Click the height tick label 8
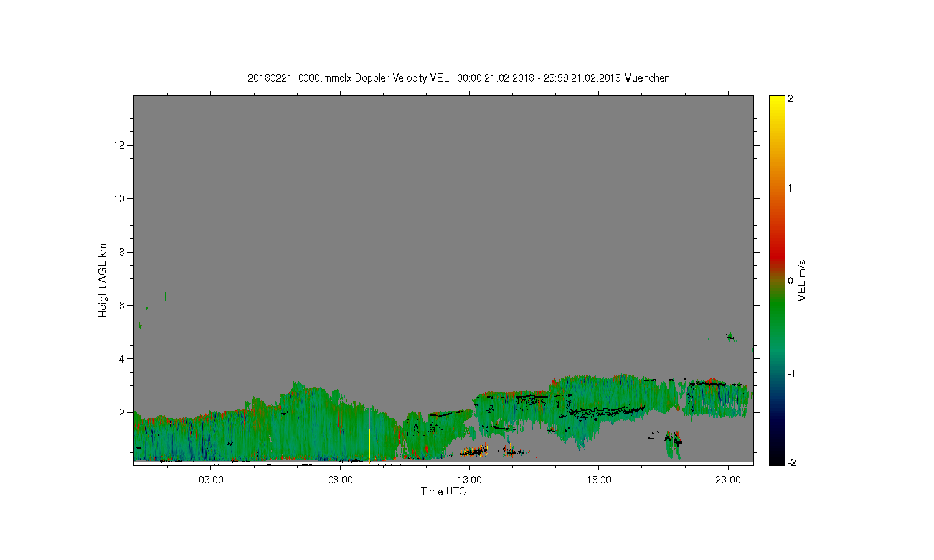This screenshot has width=934, height=560. [123, 252]
